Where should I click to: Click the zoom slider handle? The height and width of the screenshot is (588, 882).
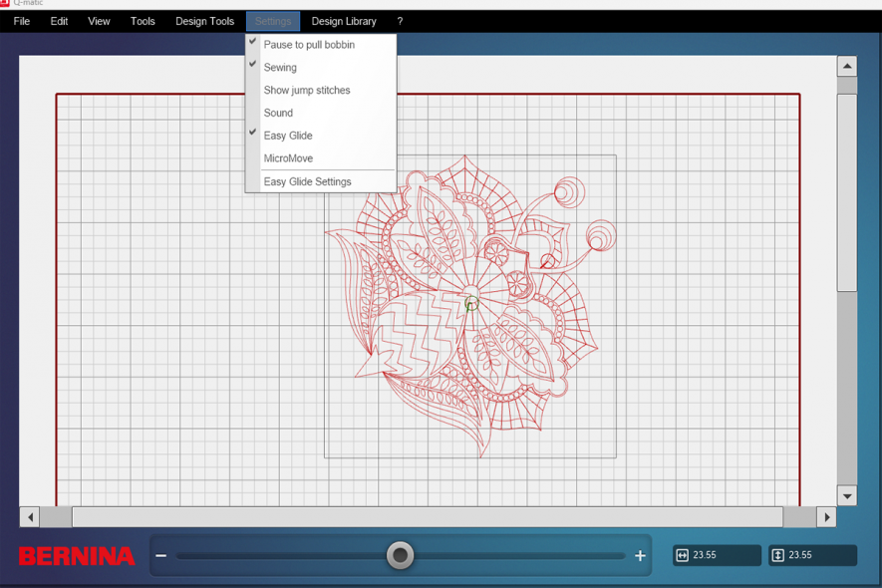point(400,555)
